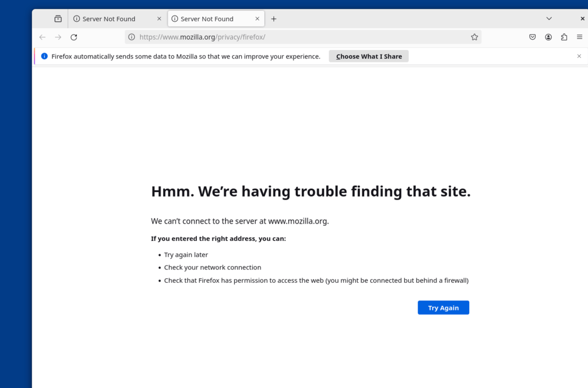588x388 pixels.
Task: Go forward with the forward arrow
Action: pyautogui.click(x=58, y=37)
